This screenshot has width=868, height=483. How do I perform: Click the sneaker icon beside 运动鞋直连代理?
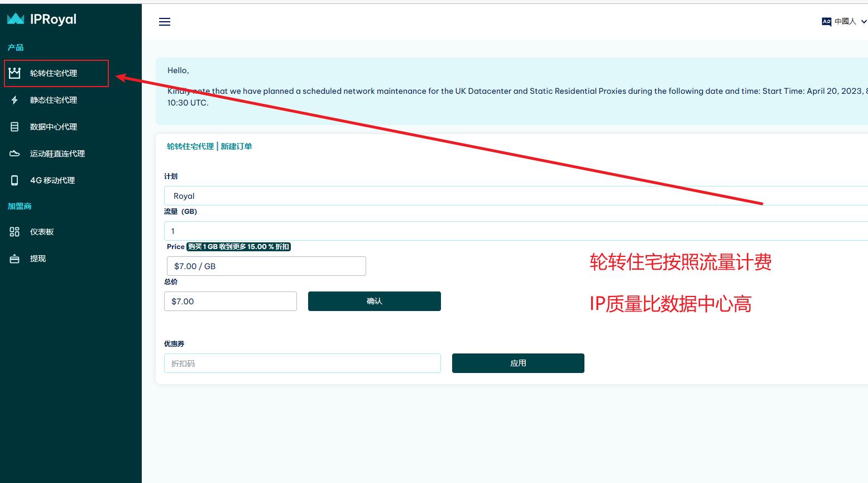(x=15, y=154)
